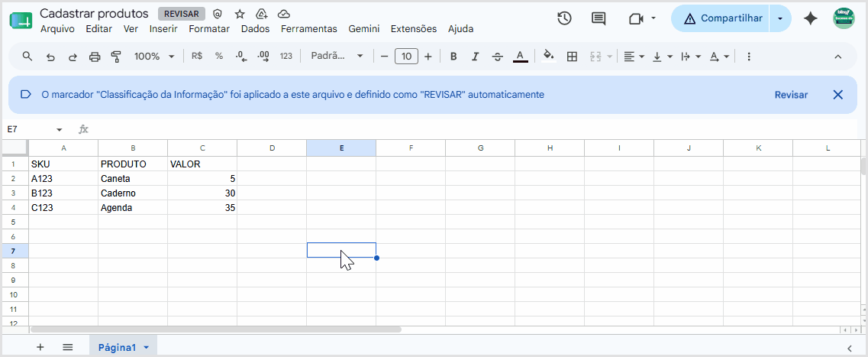Click the merge cells icon
The width and height of the screenshot is (868, 357).
(x=595, y=56)
